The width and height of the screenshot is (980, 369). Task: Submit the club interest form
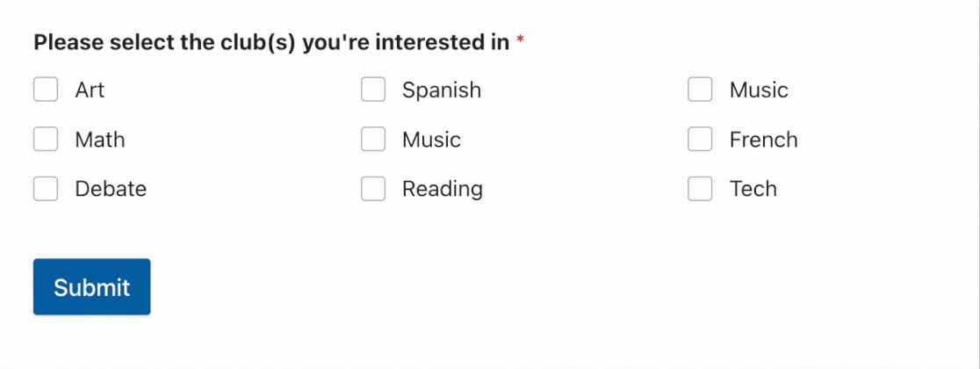tap(92, 287)
